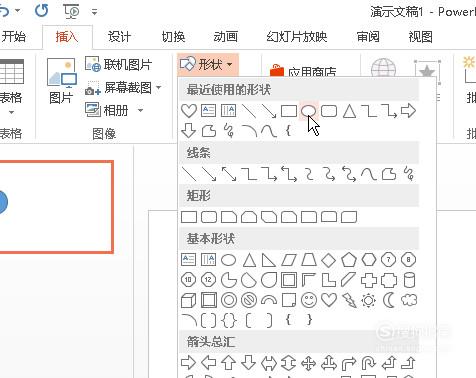Pick the freeform shape in the Lines section
The image size is (476, 378).
(x=389, y=174)
